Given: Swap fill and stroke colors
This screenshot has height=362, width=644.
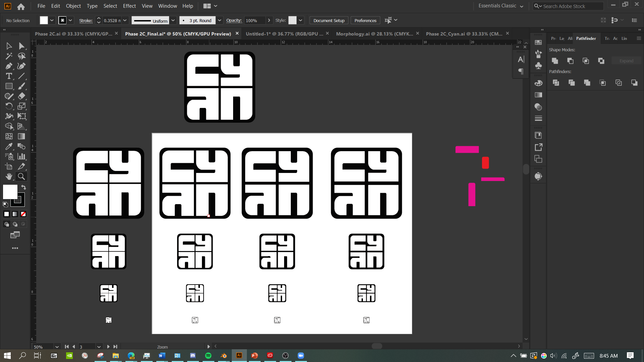Looking at the screenshot, I should click(23, 187).
